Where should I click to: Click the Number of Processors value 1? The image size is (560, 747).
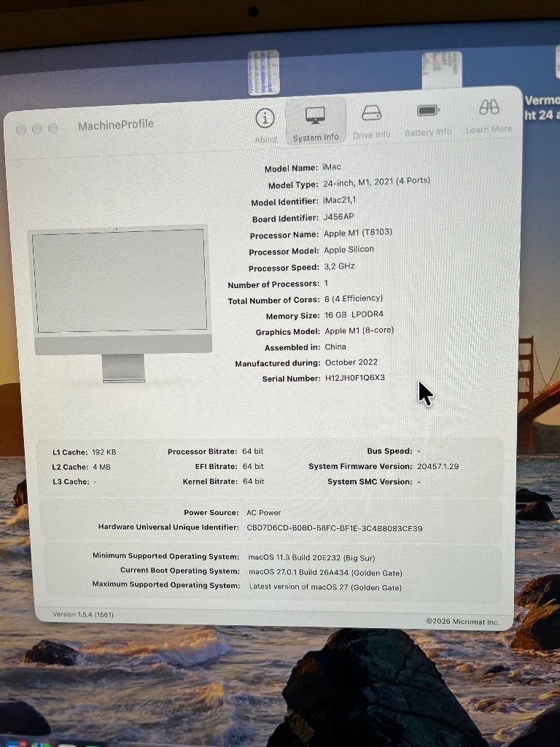pyautogui.click(x=326, y=283)
